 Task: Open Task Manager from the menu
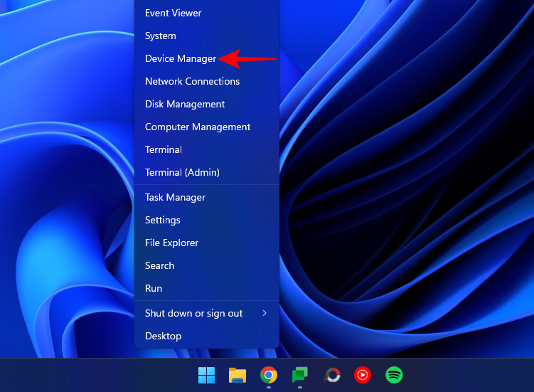pos(175,197)
